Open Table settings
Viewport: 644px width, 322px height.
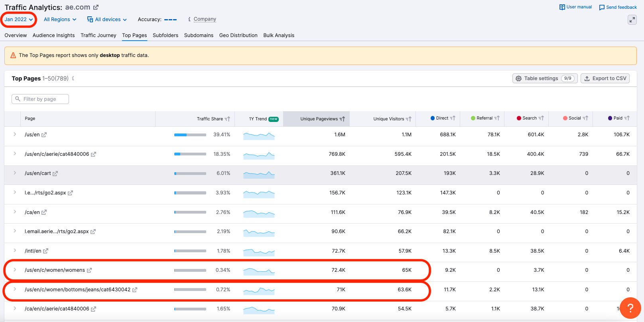[545, 79]
